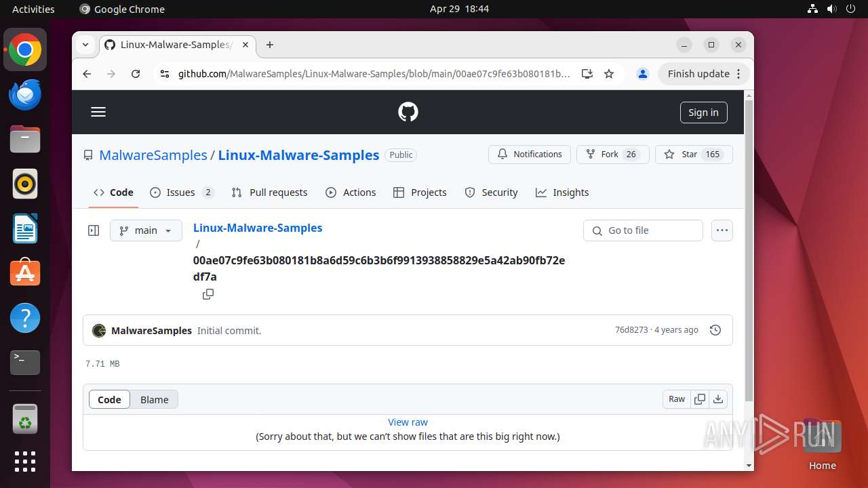Click the Raw button

tap(677, 399)
